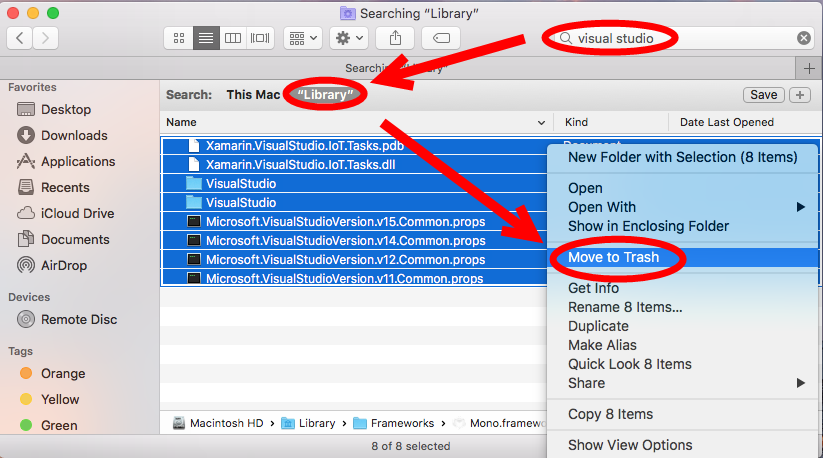Switch to icon view
Image resolution: width=823 pixels, height=458 pixels.
pos(178,38)
